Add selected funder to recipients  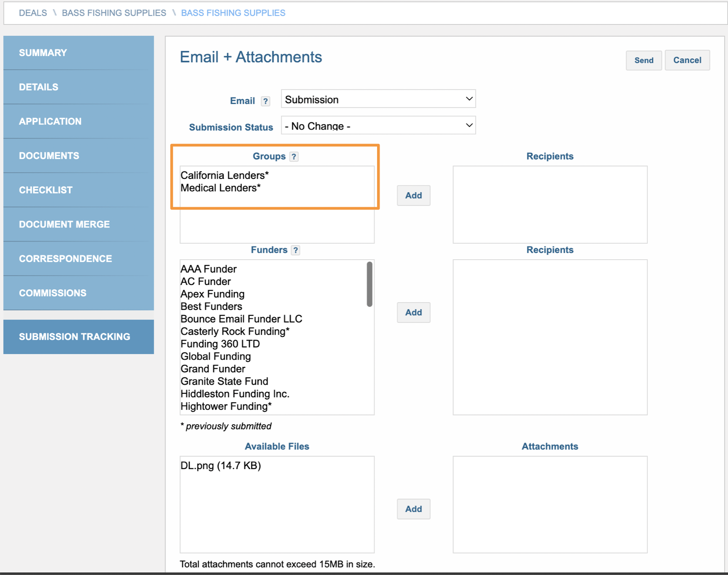(x=413, y=312)
